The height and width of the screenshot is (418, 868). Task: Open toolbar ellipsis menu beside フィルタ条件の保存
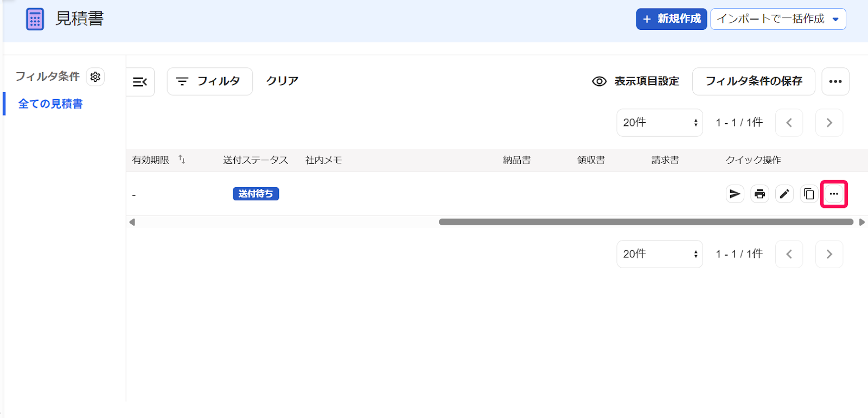[835, 81]
